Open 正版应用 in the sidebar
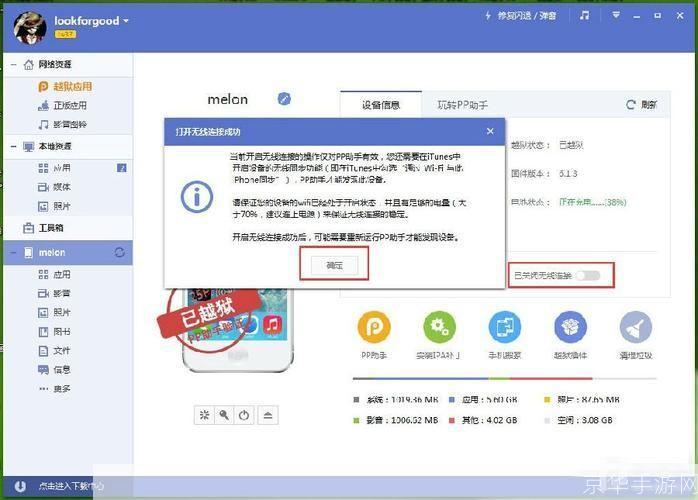This screenshot has height=500, width=698. tap(63, 106)
